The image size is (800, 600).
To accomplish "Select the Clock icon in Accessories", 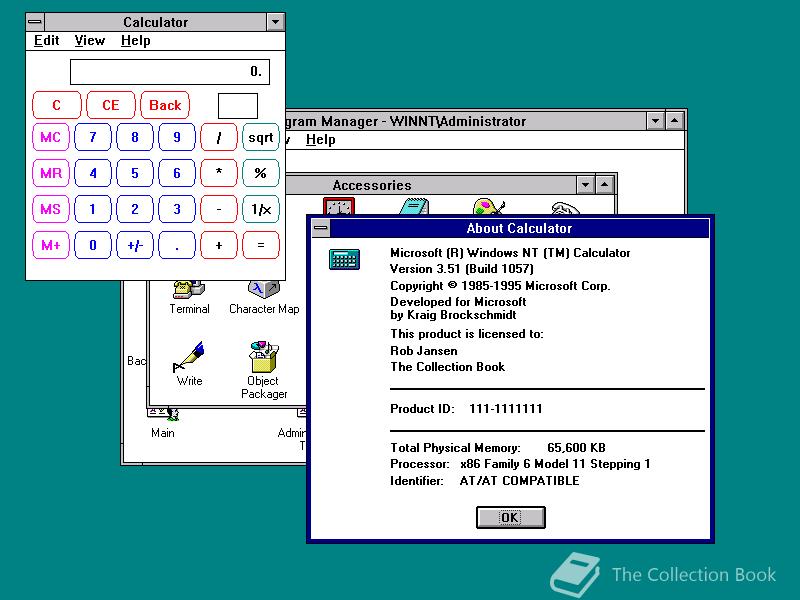I will [339, 206].
